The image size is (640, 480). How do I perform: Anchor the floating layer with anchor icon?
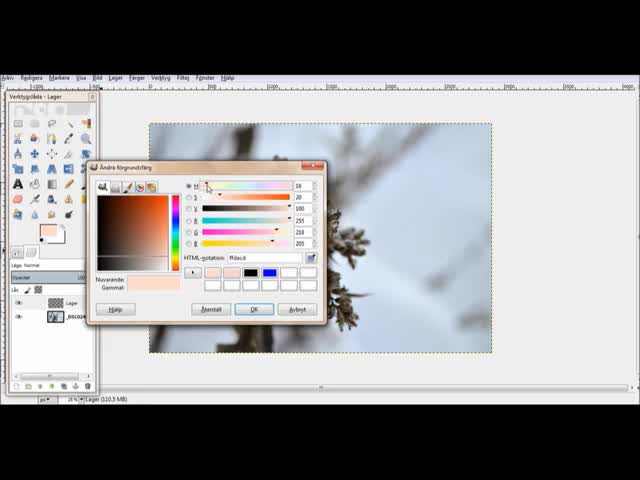point(76,386)
